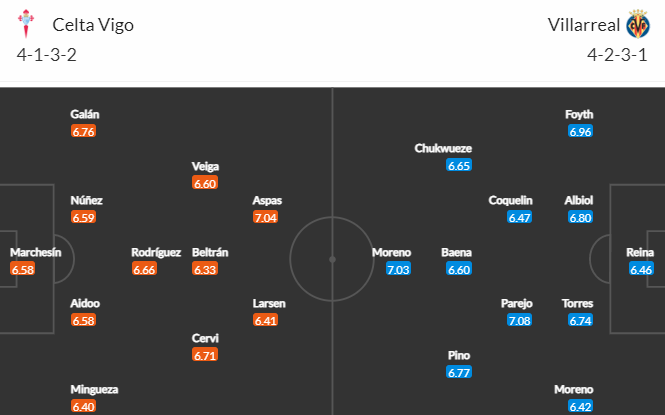Open Coquelin's 6.47 rating badge
Screen dimensions: 665x415
520,217
